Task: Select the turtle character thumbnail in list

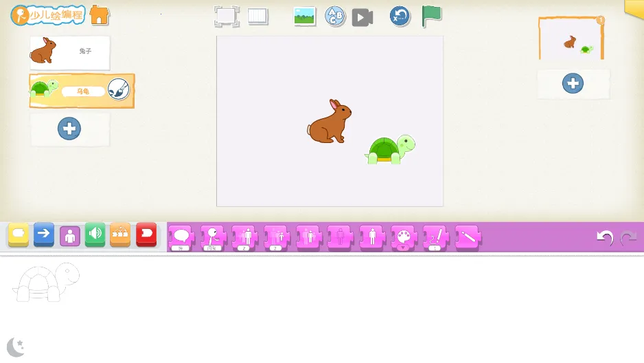Action: point(45,89)
